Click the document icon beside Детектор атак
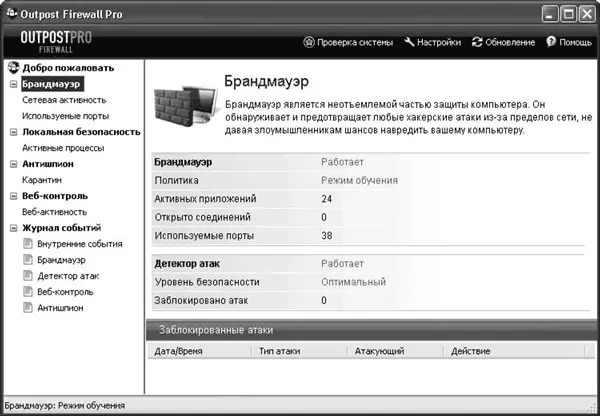 click(x=28, y=276)
